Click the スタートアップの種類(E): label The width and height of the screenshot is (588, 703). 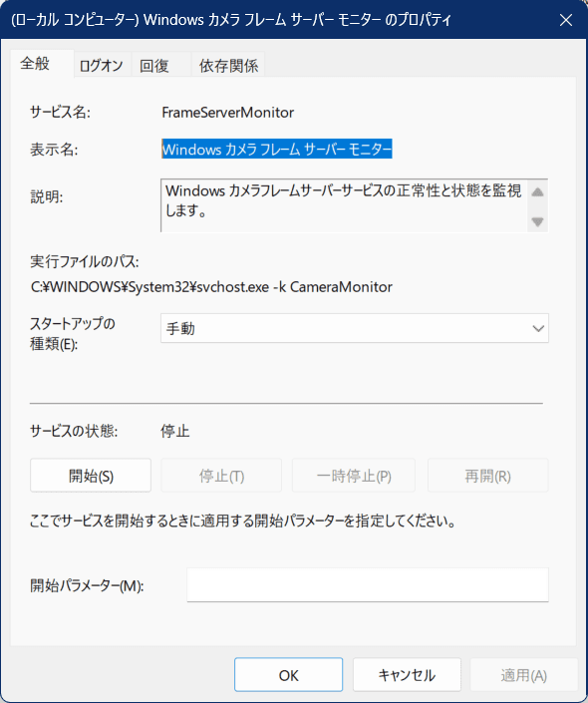[73, 334]
